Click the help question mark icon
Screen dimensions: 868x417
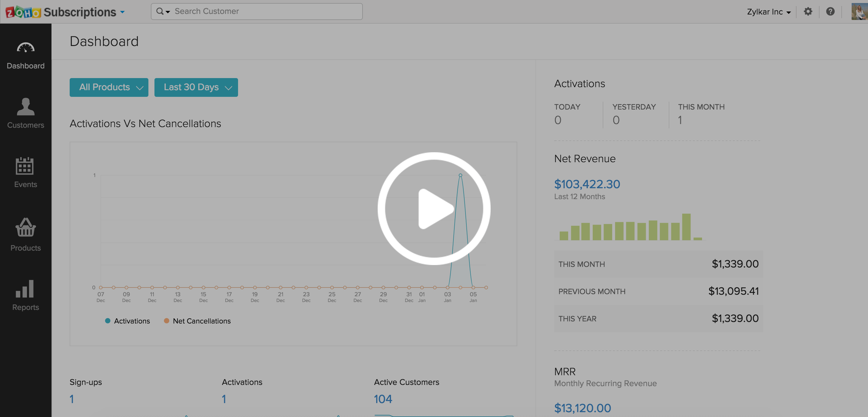830,11
